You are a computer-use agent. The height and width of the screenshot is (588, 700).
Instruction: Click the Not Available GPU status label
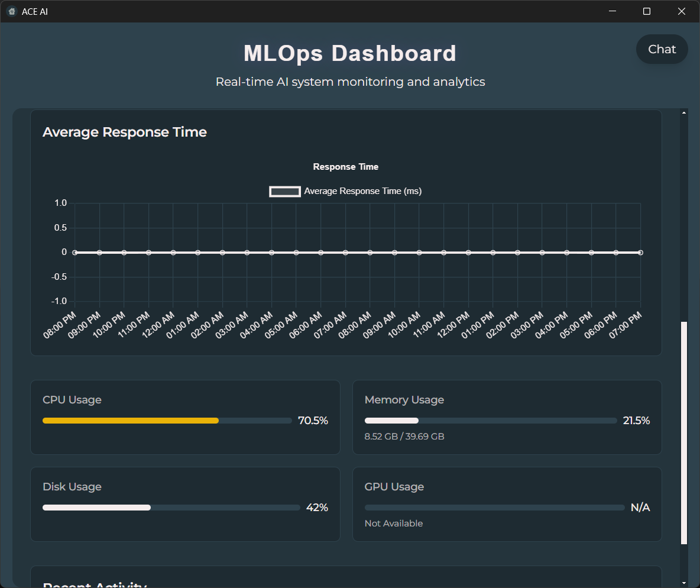pyautogui.click(x=393, y=523)
